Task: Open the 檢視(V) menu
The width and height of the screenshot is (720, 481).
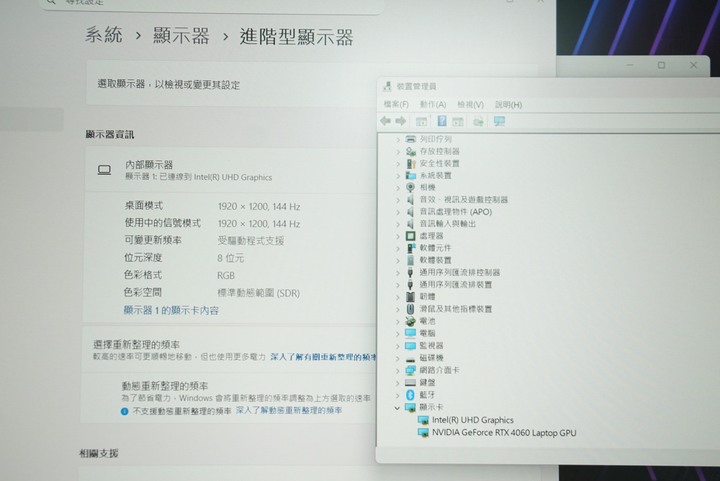Action: pos(470,104)
